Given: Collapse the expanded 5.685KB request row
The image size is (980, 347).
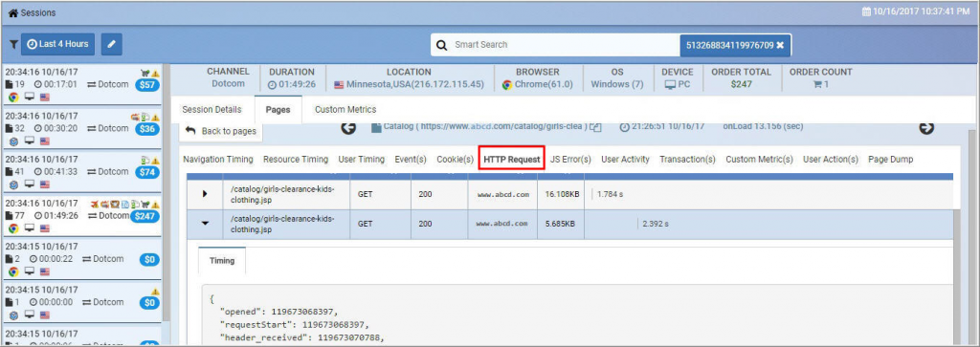Looking at the screenshot, I should point(205,224).
